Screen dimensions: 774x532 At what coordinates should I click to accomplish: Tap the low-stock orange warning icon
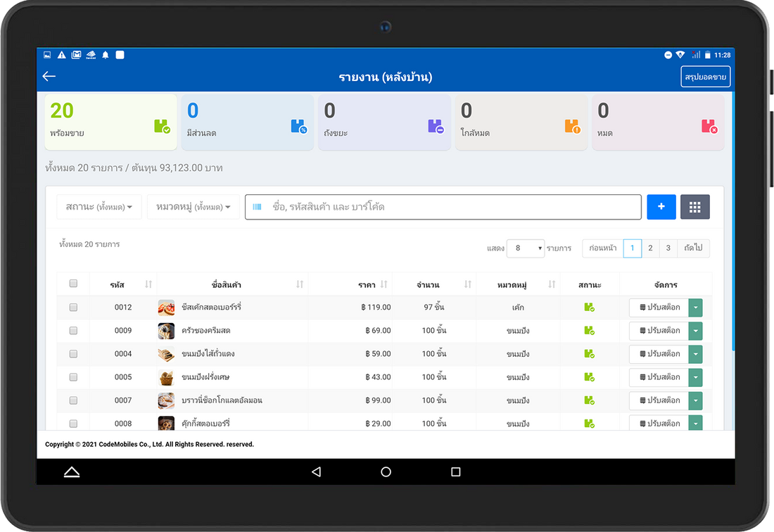572,127
